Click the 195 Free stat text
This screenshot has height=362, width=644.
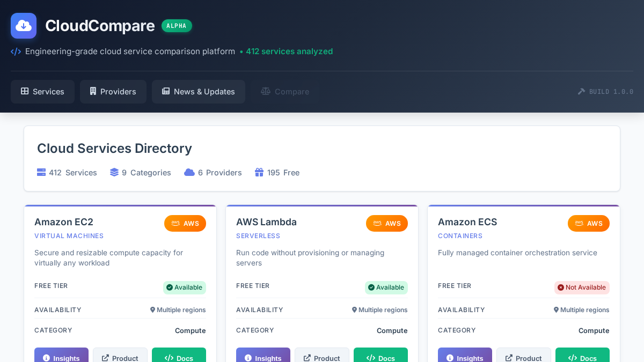283,173
